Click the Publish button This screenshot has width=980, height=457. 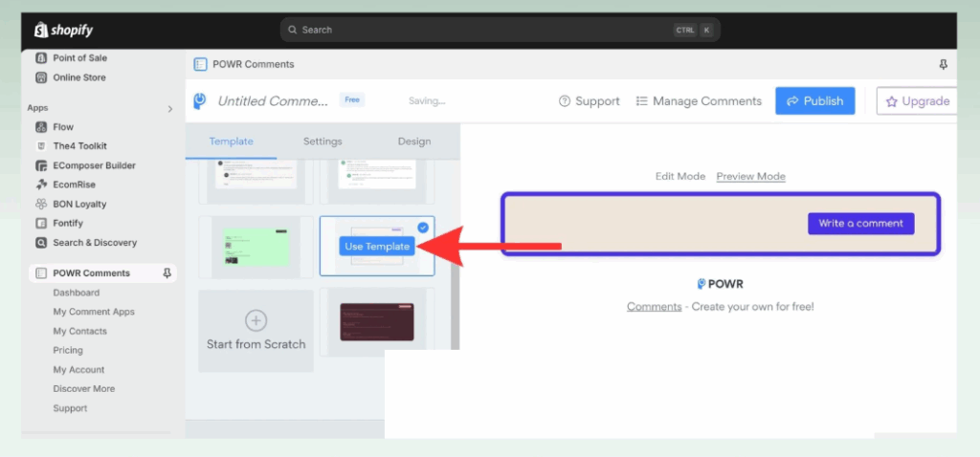(x=815, y=101)
